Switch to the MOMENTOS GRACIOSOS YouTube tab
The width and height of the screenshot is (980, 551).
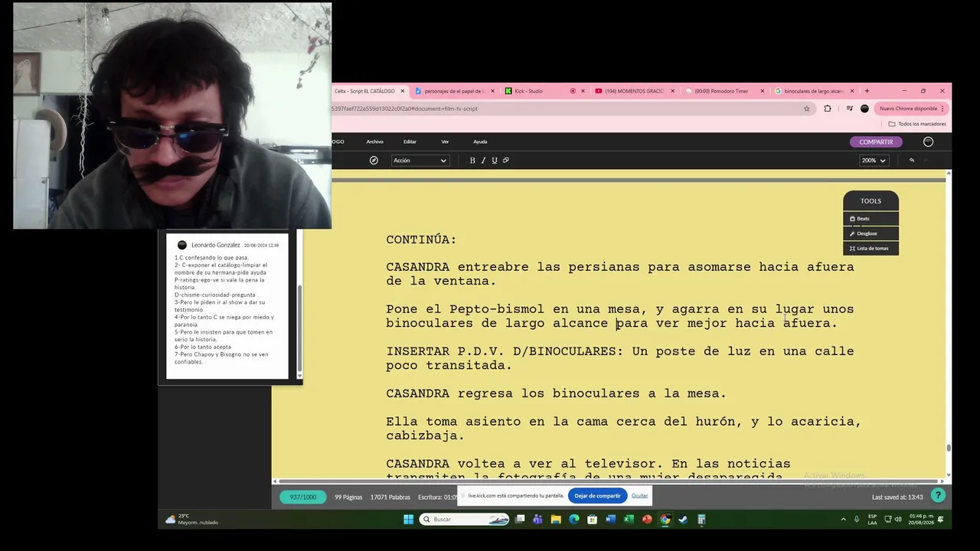[x=634, y=91]
